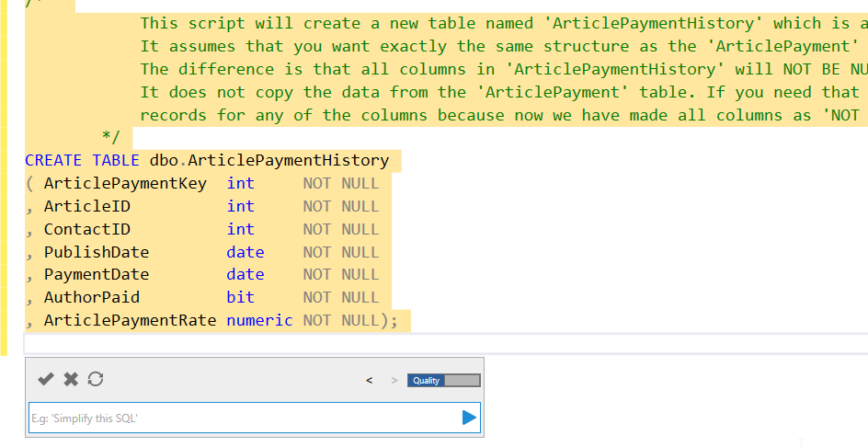Click the gray half of the Quality switch
Screen dimensions: 868x447
pyautogui.click(x=462, y=381)
